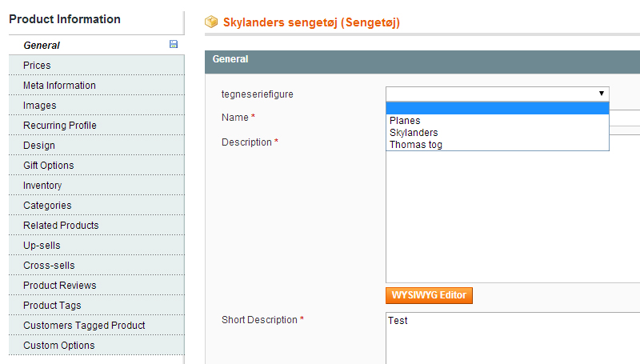Switch to Meta Information tab

tap(97, 86)
